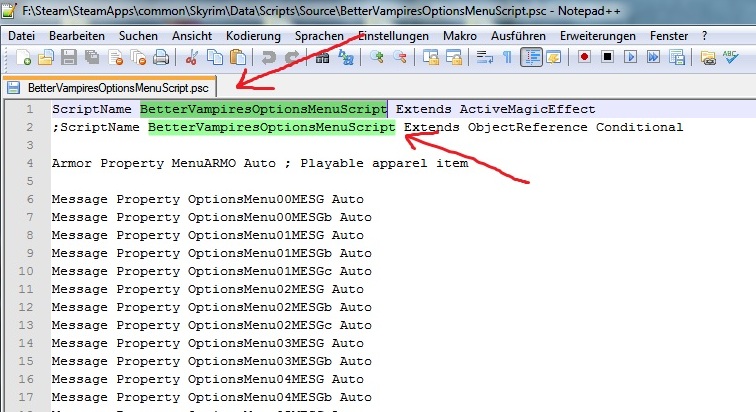Click the Paste clipboard icon

[x=238, y=58]
